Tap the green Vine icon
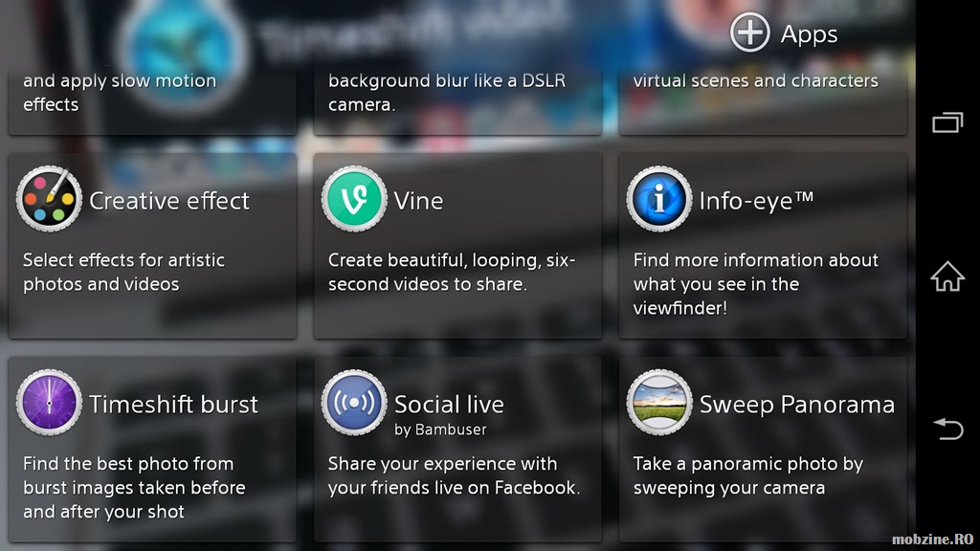The width and height of the screenshot is (980, 551). 354,199
